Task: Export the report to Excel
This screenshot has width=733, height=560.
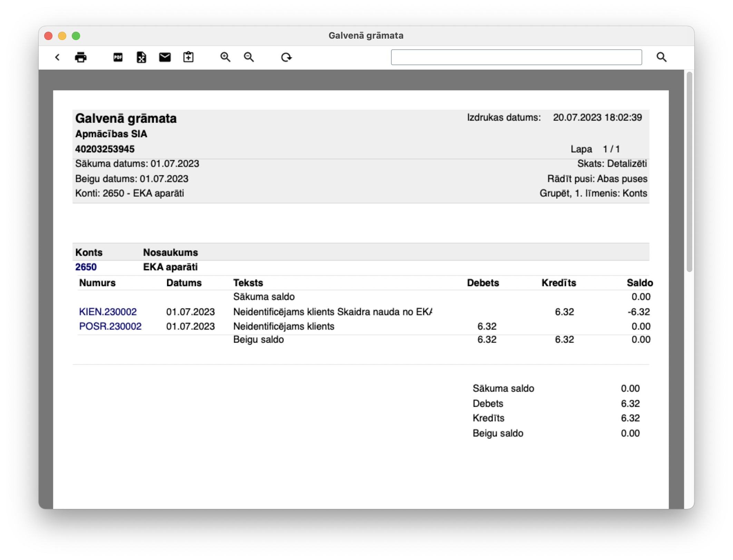Action: (x=141, y=57)
